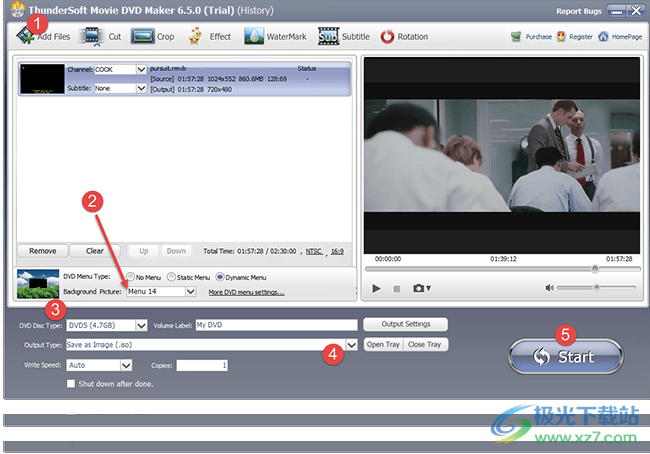Click the Remove button
The height and width of the screenshot is (454, 650).
(x=43, y=251)
